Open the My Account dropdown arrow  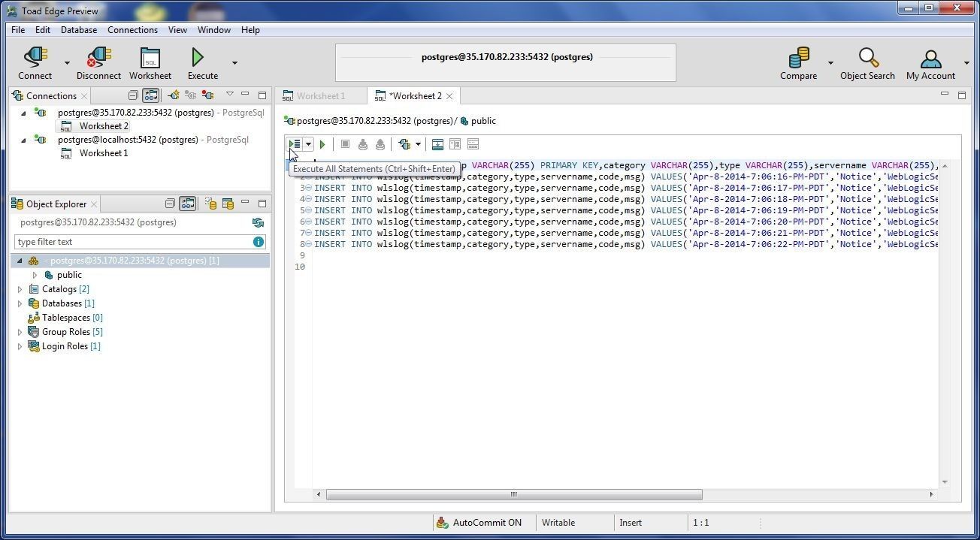click(966, 63)
